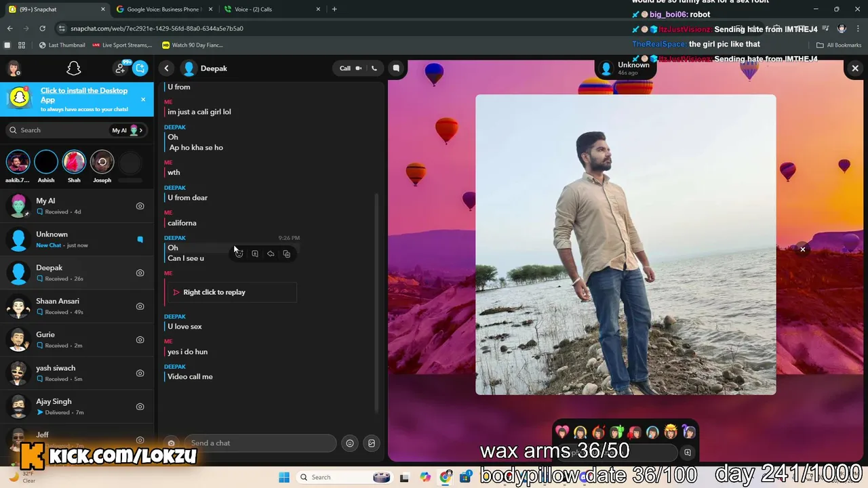Screen dimensions: 868x488
Task: Start a video call with Deepak
Action: (359, 68)
